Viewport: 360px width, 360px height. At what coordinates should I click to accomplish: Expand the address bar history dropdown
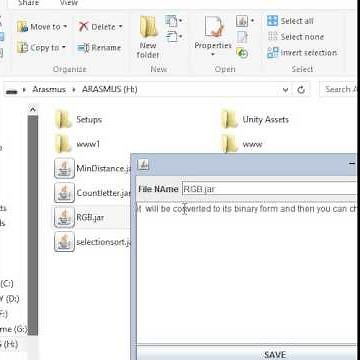tap(286, 90)
